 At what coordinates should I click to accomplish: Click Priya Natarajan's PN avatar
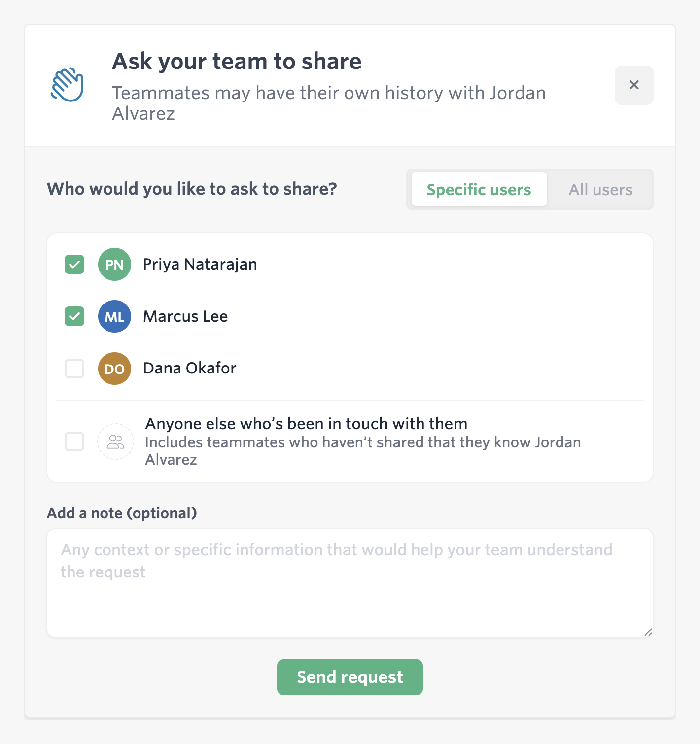114,265
